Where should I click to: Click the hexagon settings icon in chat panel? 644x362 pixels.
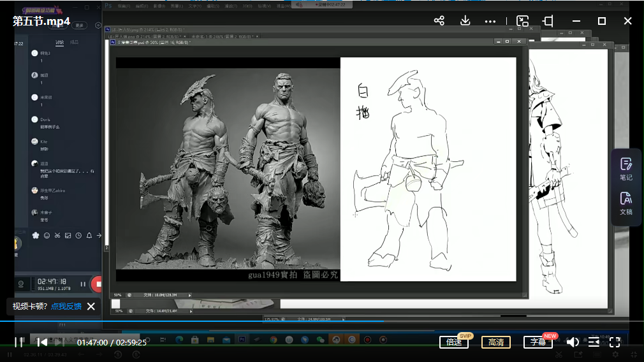(98, 25)
